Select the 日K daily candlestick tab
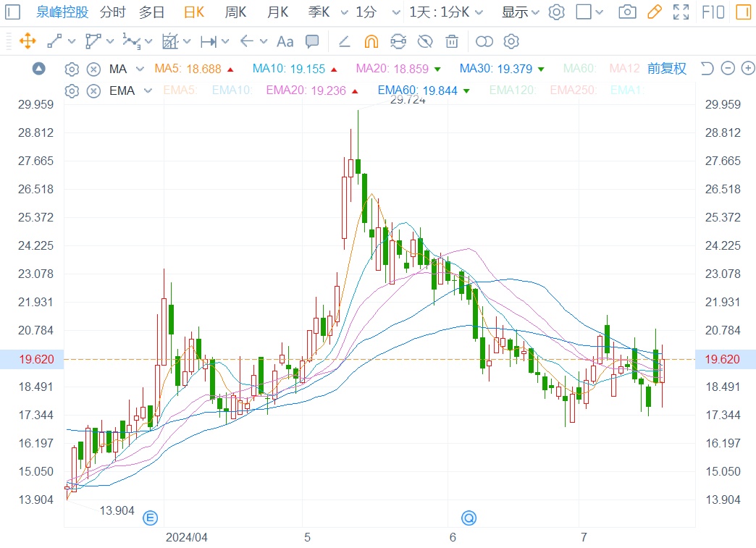 (194, 12)
